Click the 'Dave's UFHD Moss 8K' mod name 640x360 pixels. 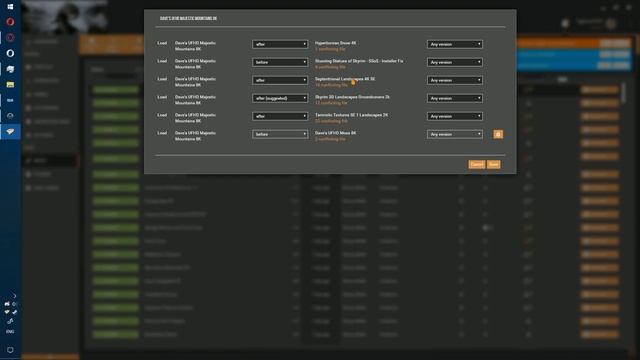click(336, 133)
